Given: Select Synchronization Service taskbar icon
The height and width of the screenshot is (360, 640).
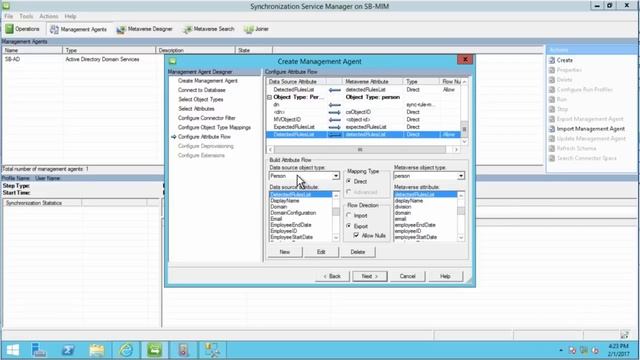Looking at the screenshot, I should tap(155, 350).
